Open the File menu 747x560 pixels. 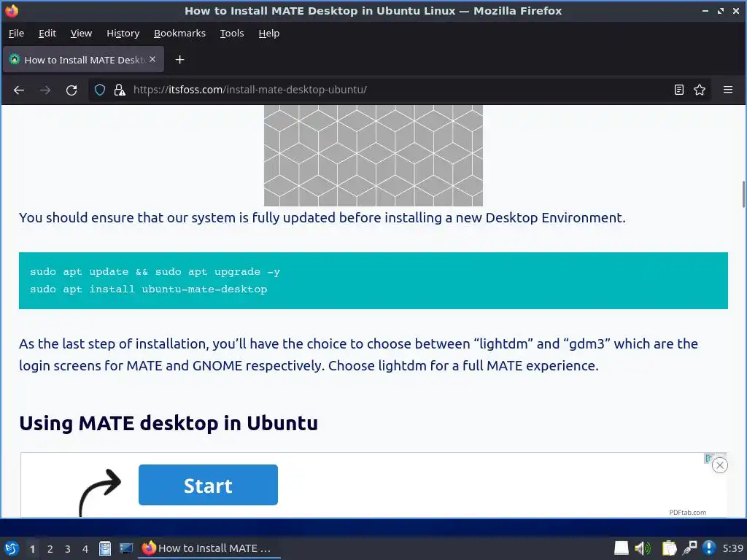tap(16, 34)
